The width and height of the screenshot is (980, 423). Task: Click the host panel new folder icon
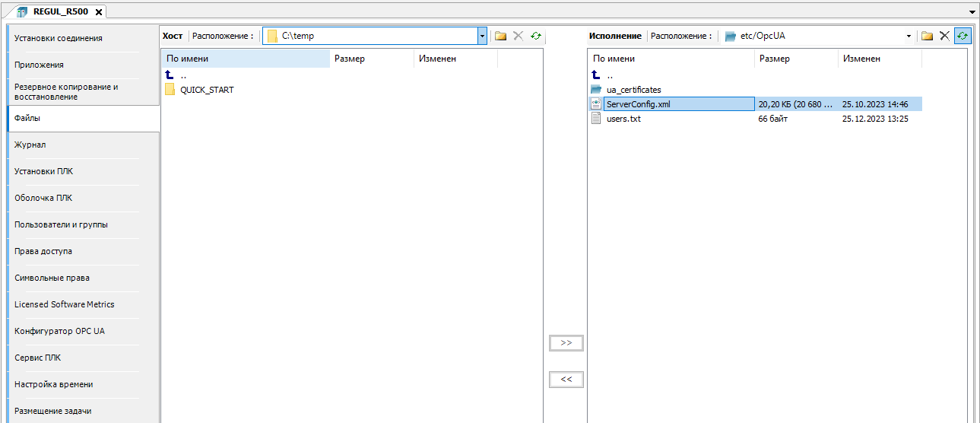click(x=500, y=36)
